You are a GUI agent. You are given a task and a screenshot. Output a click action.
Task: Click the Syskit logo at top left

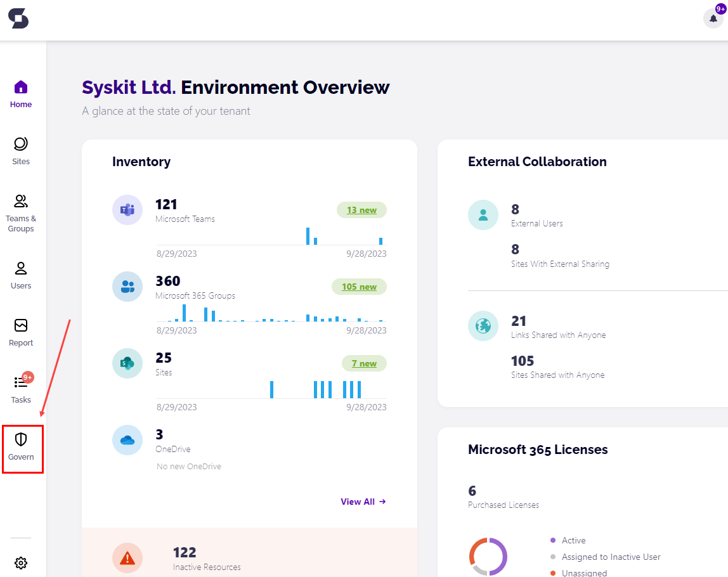click(x=18, y=19)
